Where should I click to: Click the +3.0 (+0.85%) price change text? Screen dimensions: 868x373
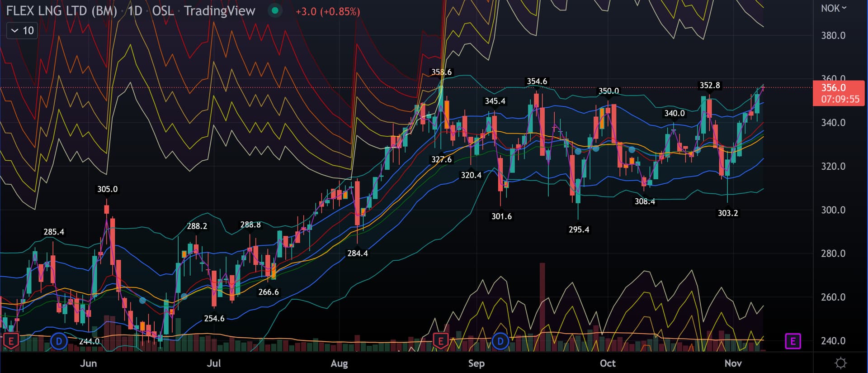[x=328, y=11]
